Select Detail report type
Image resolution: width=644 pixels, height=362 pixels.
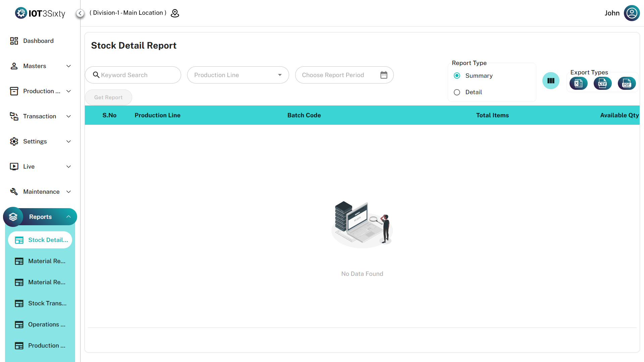coord(457,92)
